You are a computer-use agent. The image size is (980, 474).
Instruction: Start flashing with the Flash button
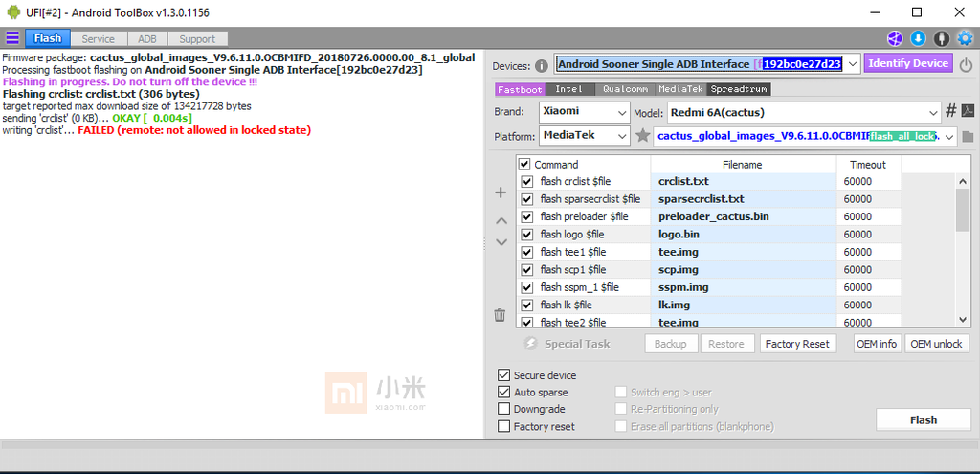[924, 419]
